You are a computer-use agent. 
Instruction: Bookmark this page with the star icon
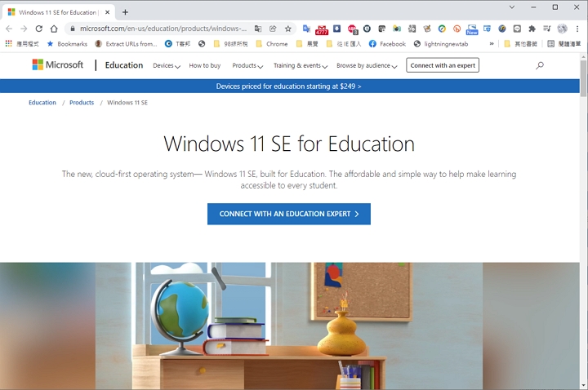point(287,29)
